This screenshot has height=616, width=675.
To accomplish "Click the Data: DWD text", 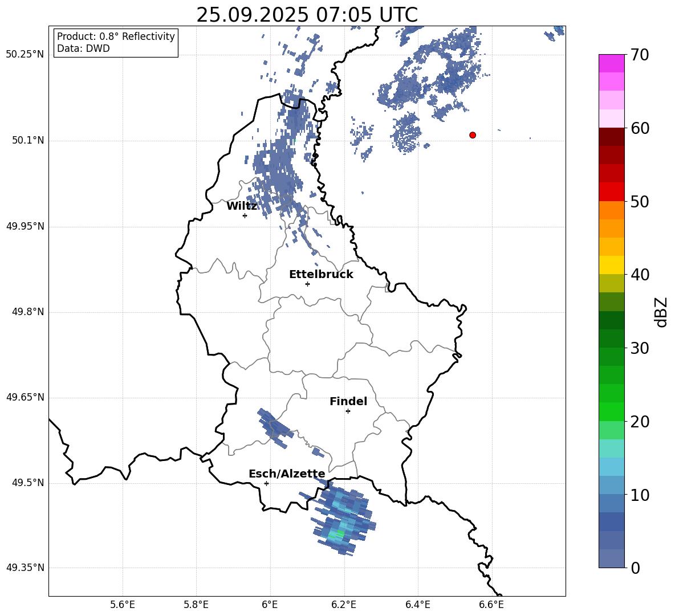I will click(x=83, y=48).
